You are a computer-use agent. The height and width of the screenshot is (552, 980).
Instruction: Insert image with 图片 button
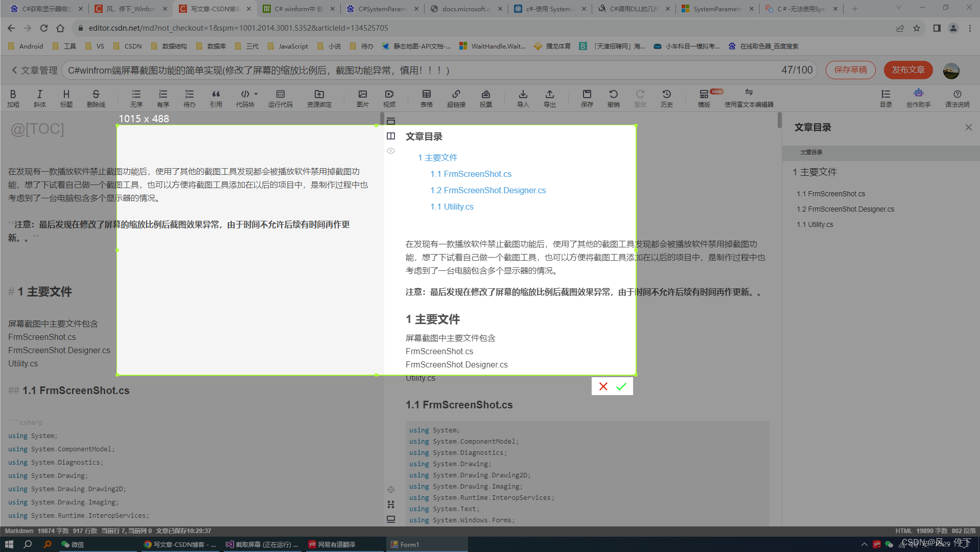tap(363, 98)
